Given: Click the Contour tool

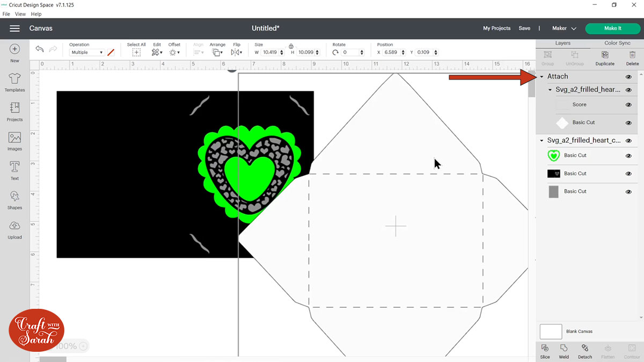Looking at the screenshot, I should (632, 352).
